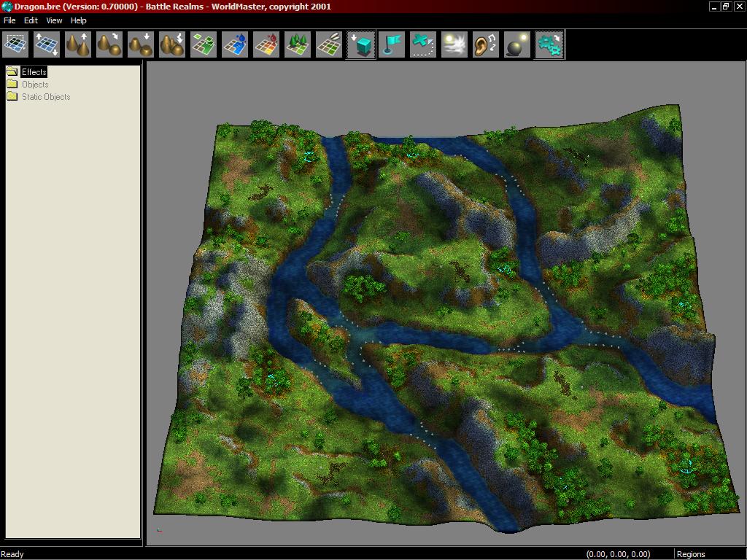The height and width of the screenshot is (560, 747).
Task: Select the ear with music notes sound tool
Action: pos(486,44)
